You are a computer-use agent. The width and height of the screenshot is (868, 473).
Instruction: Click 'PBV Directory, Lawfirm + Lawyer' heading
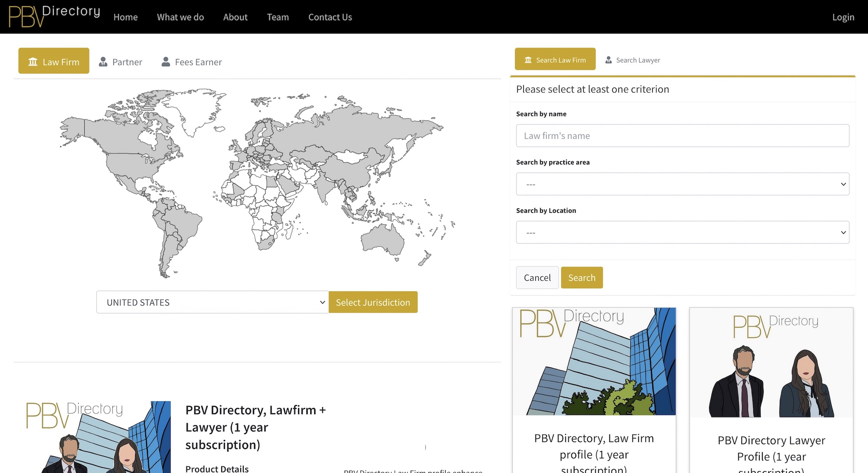point(256,427)
